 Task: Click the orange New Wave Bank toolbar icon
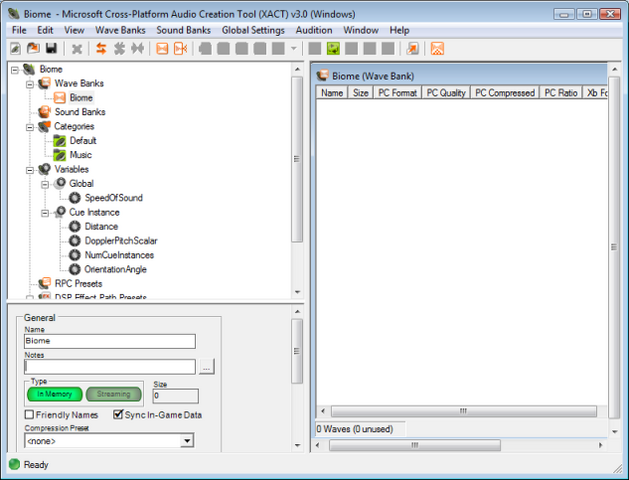pyautogui.click(x=162, y=49)
